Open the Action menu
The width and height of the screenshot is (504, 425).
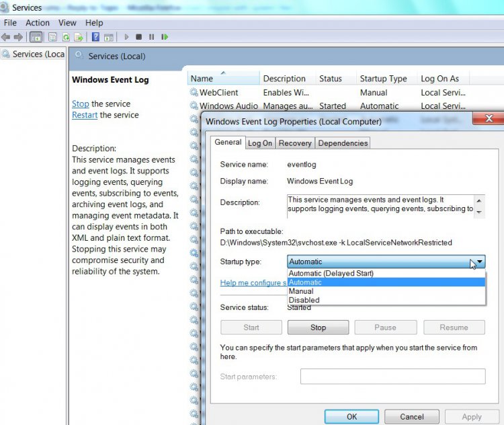38,23
